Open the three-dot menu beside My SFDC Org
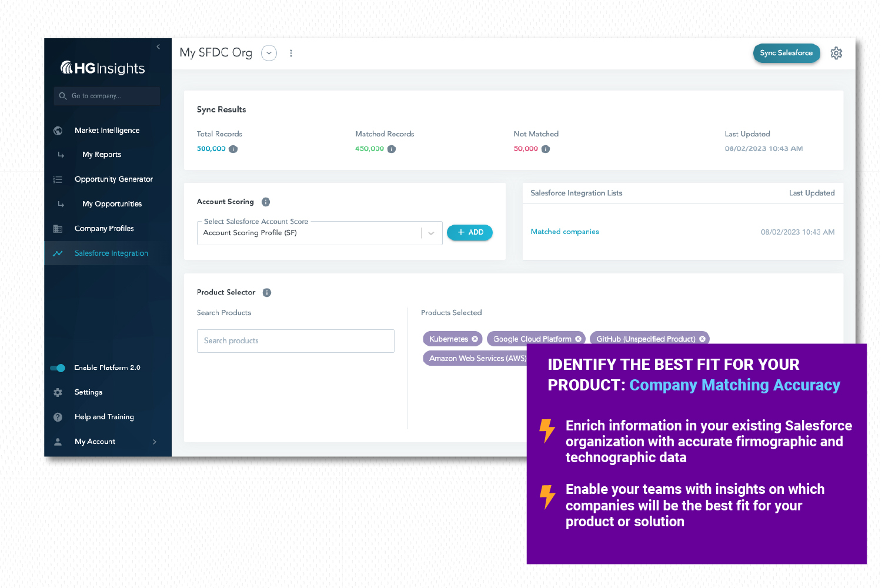The width and height of the screenshot is (882, 588). 291,53
